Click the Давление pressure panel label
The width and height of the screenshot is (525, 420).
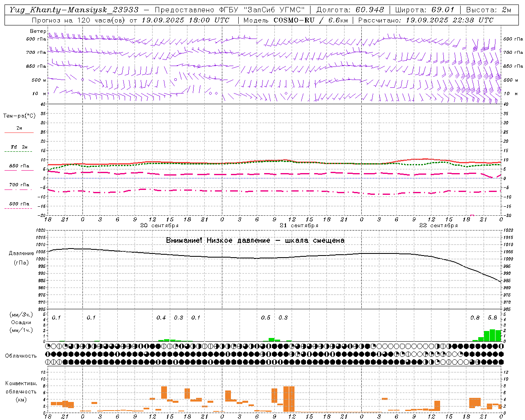click(x=21, y=253)
